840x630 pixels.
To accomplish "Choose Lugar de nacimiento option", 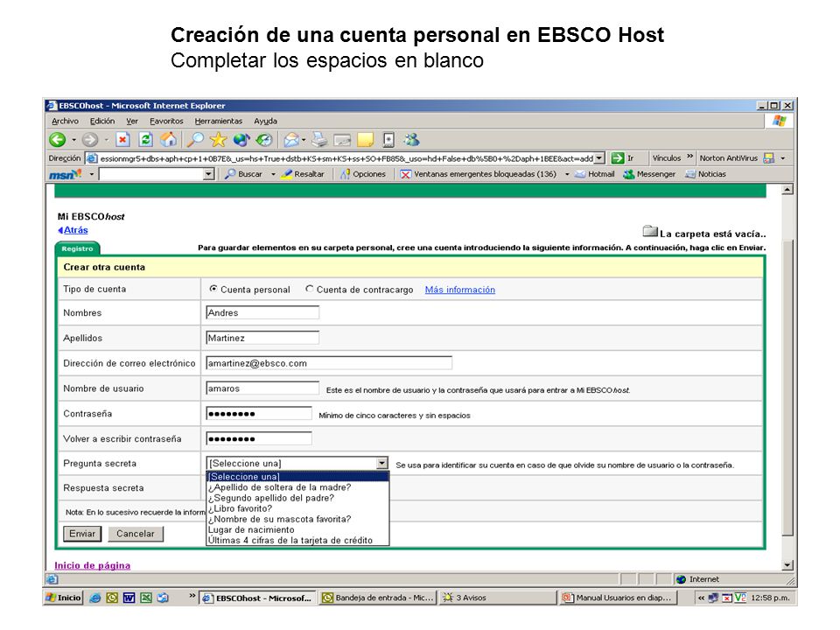I will 297,530.
